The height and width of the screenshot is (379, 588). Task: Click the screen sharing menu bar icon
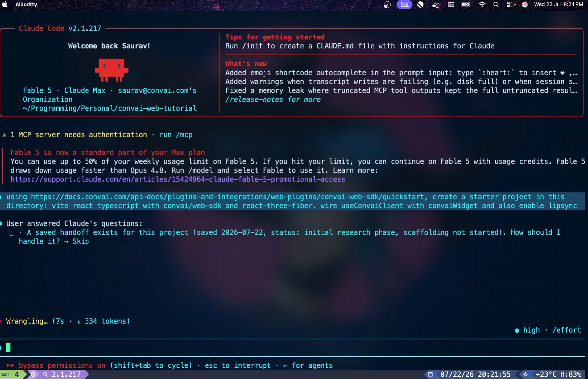click(x=404, y=5)
